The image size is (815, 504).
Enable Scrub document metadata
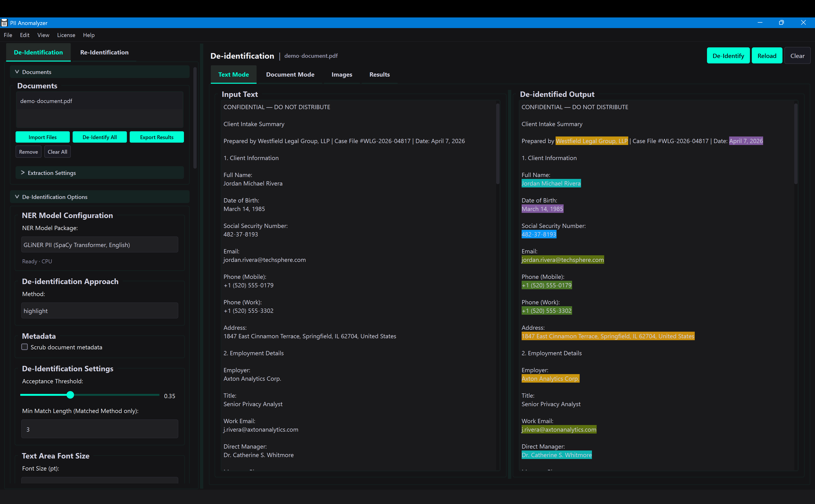click(24, 347)
